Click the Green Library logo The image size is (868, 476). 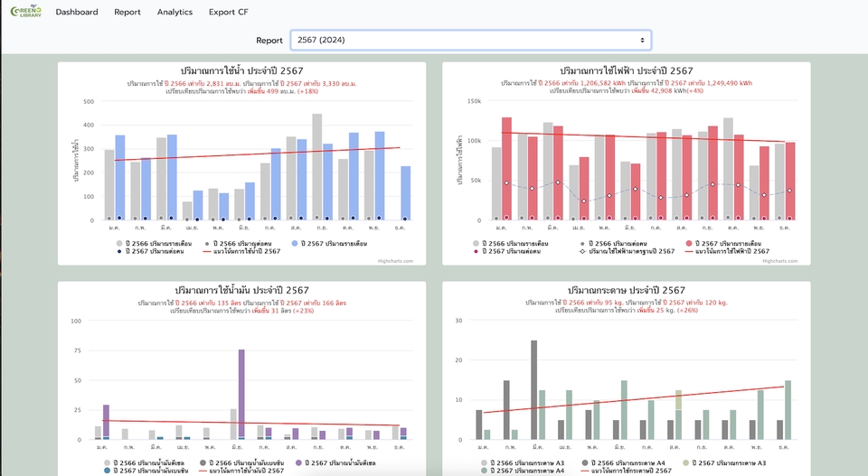[x=26, y=11]
